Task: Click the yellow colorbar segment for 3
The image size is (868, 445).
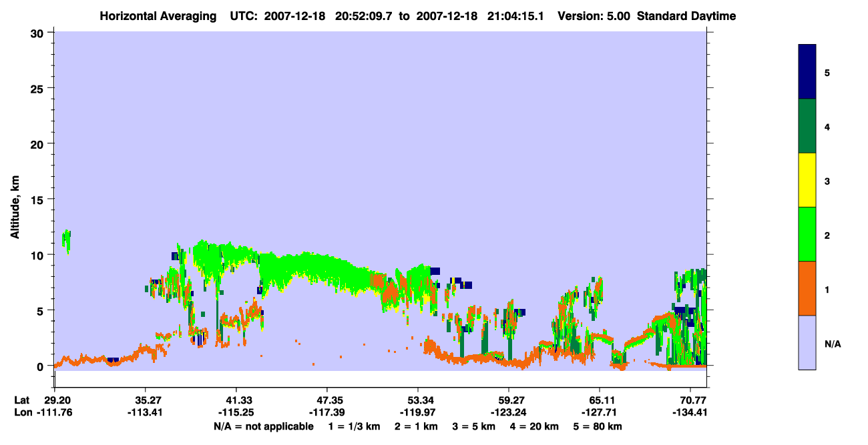Action: [807, 180]
